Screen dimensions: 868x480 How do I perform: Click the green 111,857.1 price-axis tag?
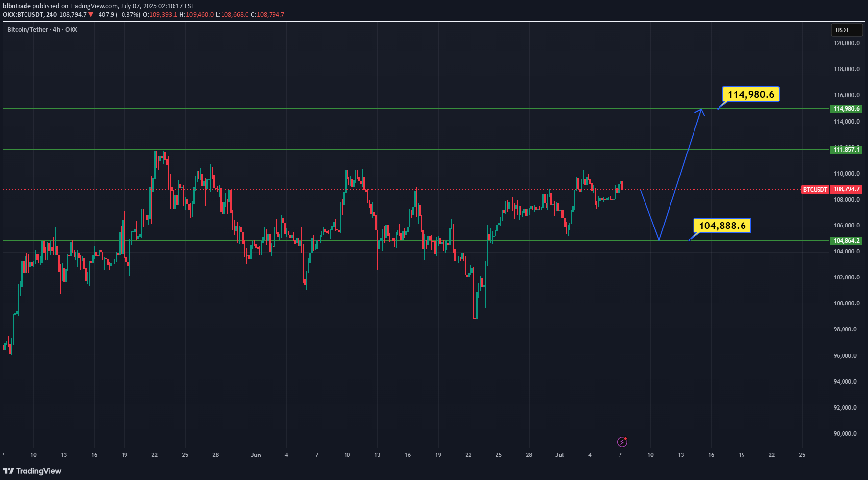[x=845, y=149]
